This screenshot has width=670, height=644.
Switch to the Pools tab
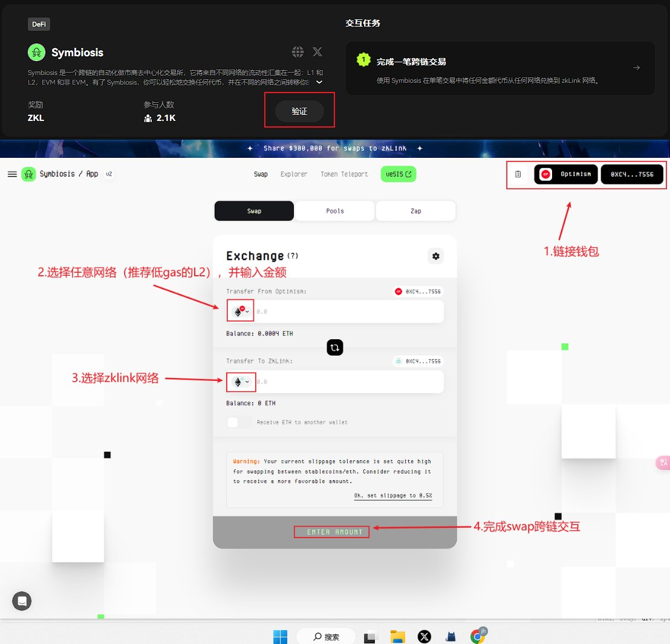(334, 210)
